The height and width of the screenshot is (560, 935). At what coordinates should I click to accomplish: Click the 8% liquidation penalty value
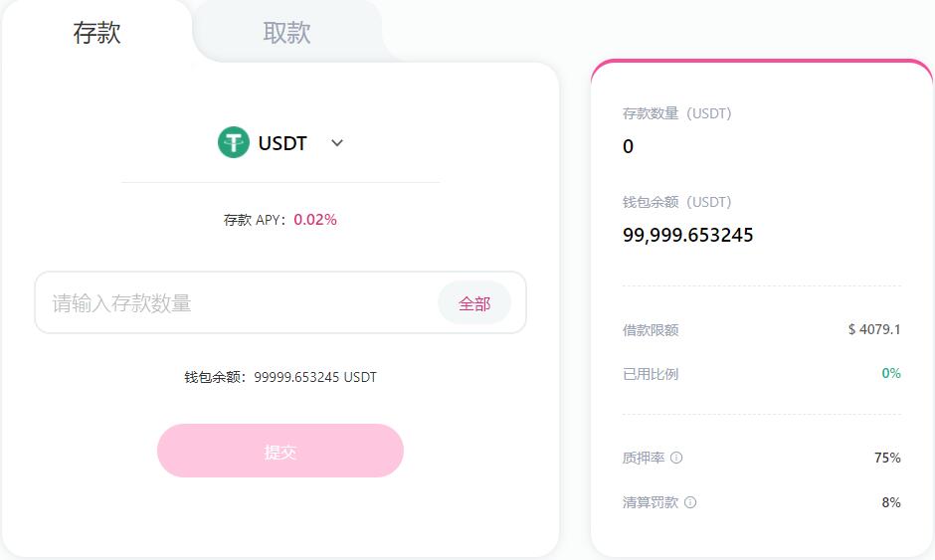891,502
